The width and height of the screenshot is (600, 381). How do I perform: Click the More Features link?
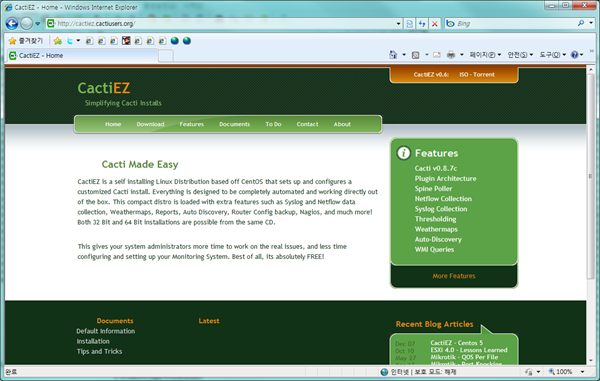454,276
